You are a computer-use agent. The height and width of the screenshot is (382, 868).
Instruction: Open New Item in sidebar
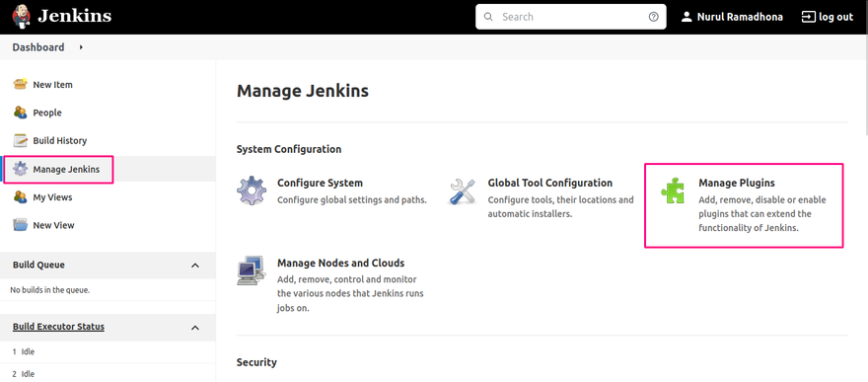tap(52, 85)
